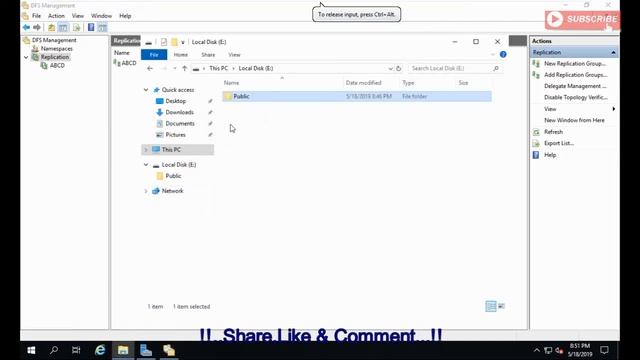The height and width of the screenshot is (360, 640).
Task: Show hidden system tray icons
Action: pos(537,350)
